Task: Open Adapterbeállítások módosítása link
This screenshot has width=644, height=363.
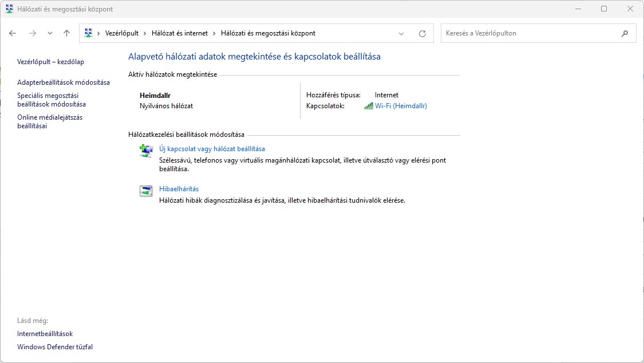Action: click(63, 82)
